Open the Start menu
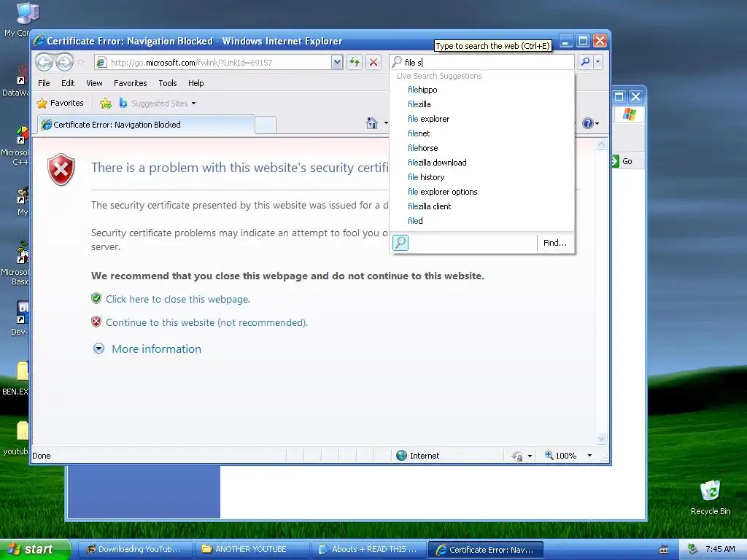 [x=35, y=549]
